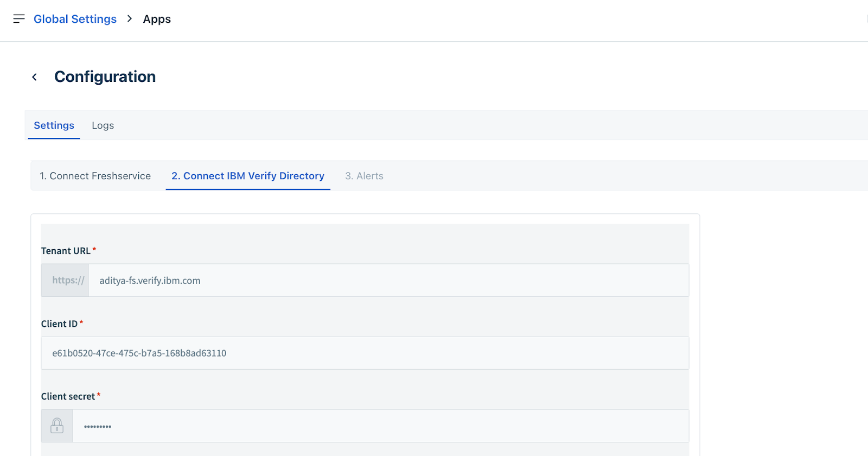Switch to the Logs tab
Image resolution: width=868 pixels, height=456 pixels.
pos(103,125)
